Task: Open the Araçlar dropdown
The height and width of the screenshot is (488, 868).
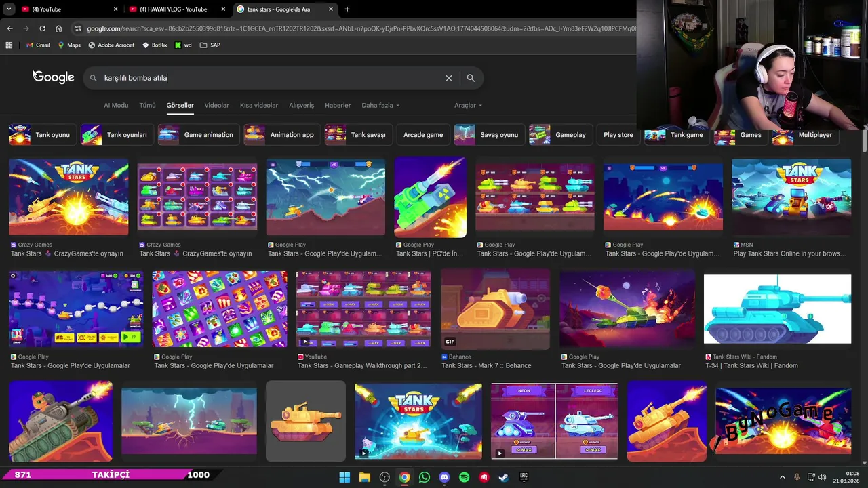Action: (x=468, y=106)
